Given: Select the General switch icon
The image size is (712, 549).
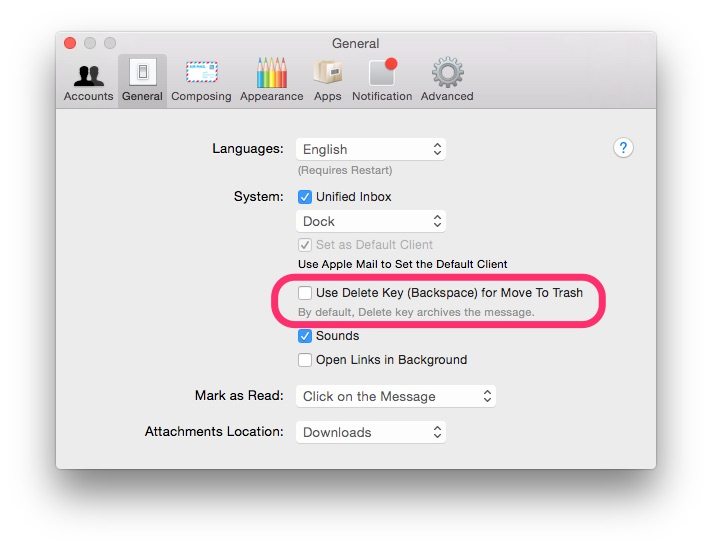Looking at the screenshot, I should pos(143,72).
